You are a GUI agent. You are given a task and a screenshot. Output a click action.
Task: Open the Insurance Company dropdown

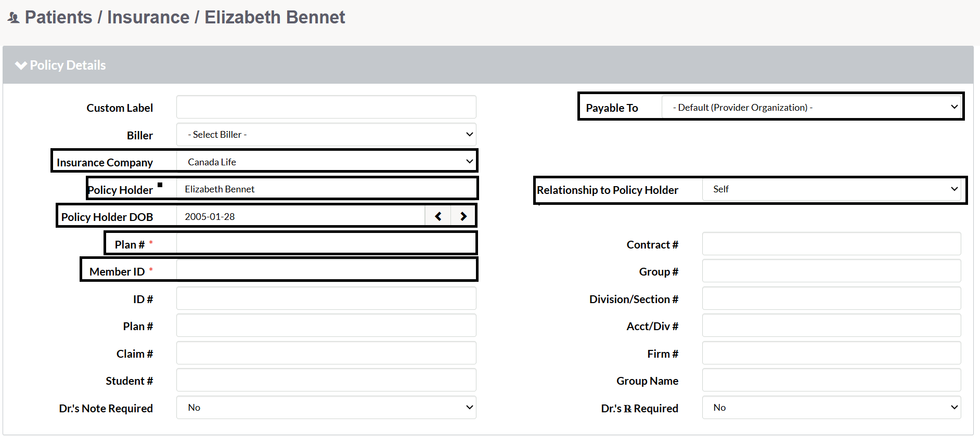pyautogui.click(x=326, y=162)
